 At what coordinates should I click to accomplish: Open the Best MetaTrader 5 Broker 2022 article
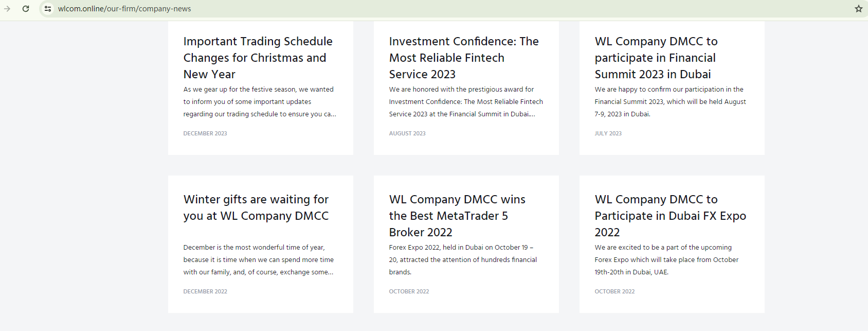coord(457,216)
